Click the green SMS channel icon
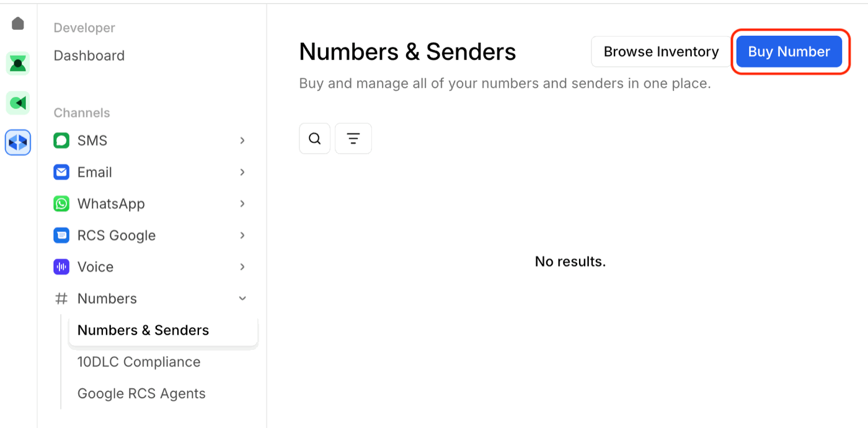This screenshot has width=868, height=428. coord(61,141)
